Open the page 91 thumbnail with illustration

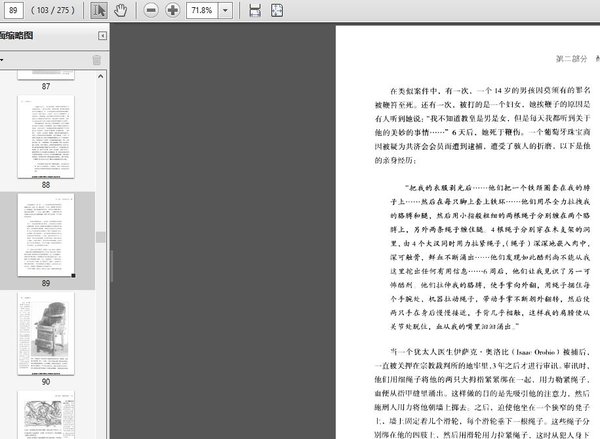46,415
